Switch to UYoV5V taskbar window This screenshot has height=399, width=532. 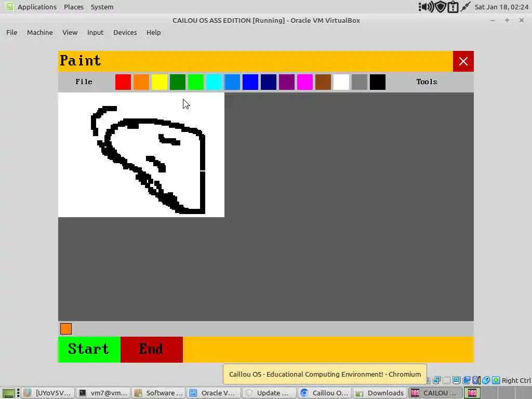point(47,393)
